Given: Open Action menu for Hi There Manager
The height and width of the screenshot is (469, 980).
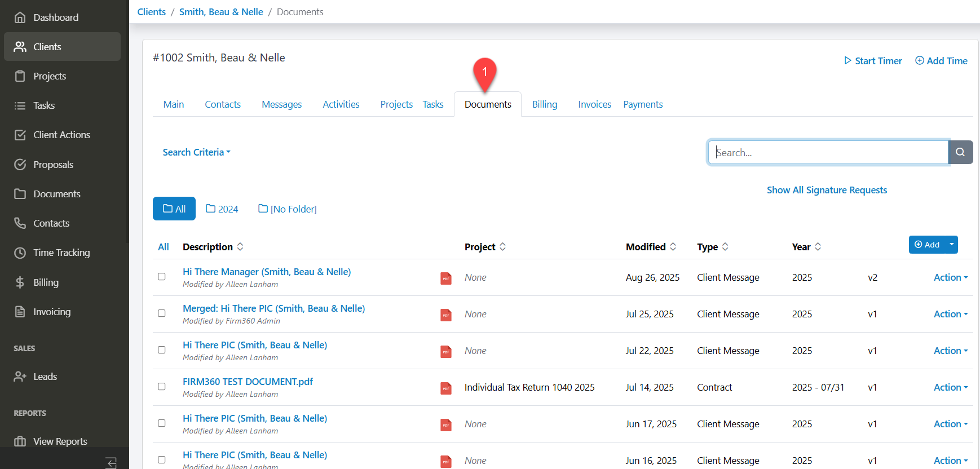Looking at the screenshot, I should 950,277.
